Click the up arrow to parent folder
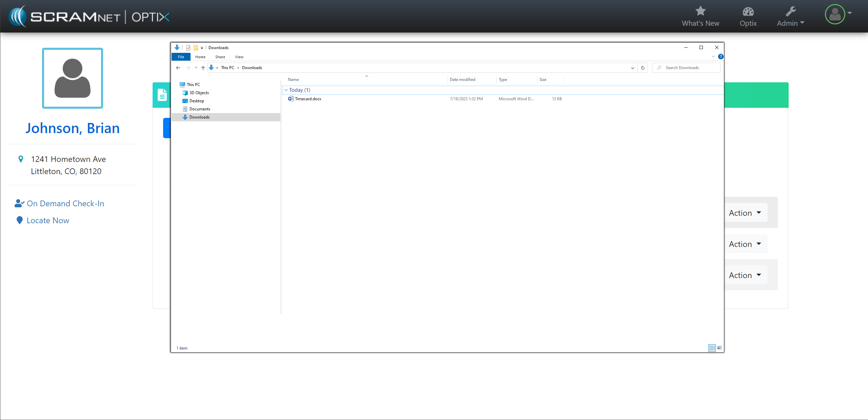868x420 pixels. pos(203,68)
